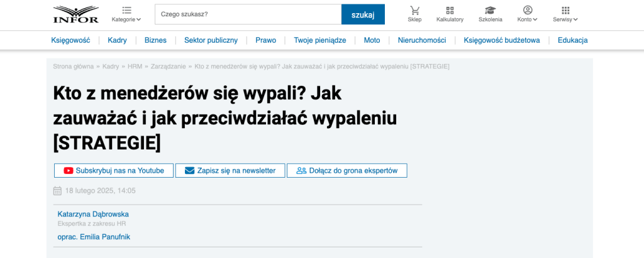Click Subskrybuj nas na Youtube button

click(114, 171)
